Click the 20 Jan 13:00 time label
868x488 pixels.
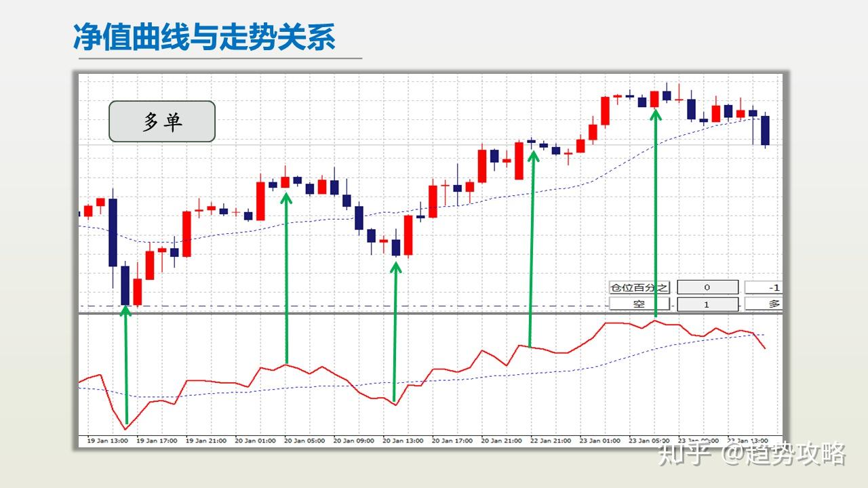coord(403,441)
